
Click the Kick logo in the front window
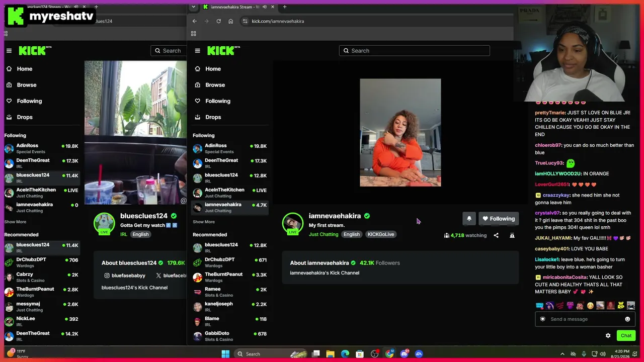point(223,50)
